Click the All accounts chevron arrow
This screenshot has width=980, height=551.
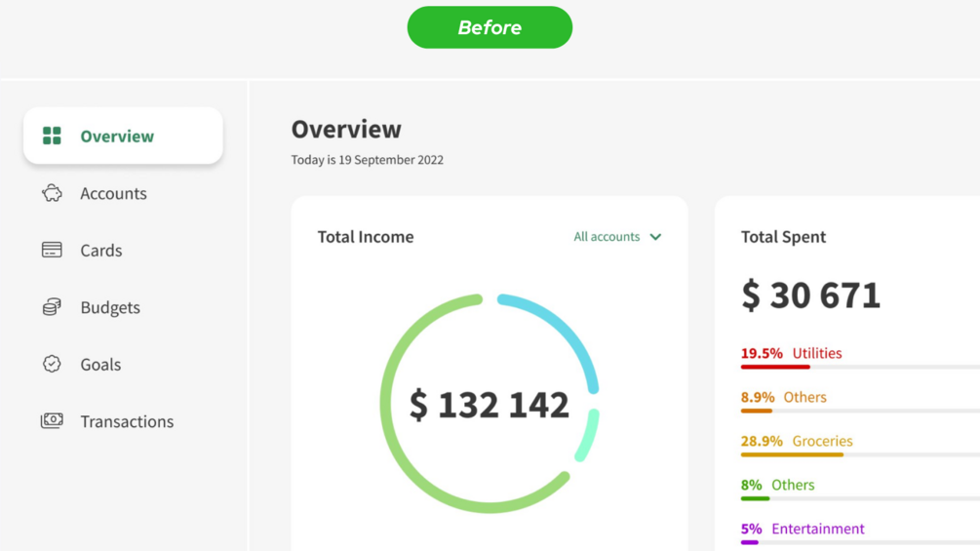655,237
